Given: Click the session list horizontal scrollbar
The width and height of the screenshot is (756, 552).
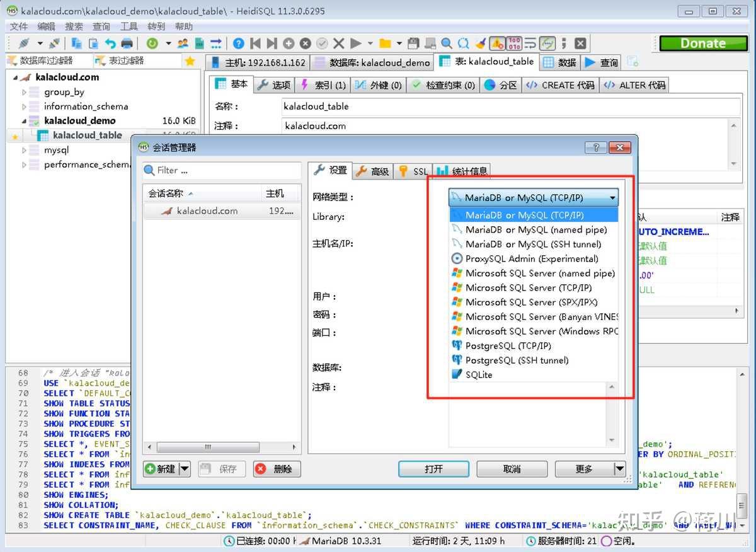Looking at the screenshot, I should click(208, 447).
